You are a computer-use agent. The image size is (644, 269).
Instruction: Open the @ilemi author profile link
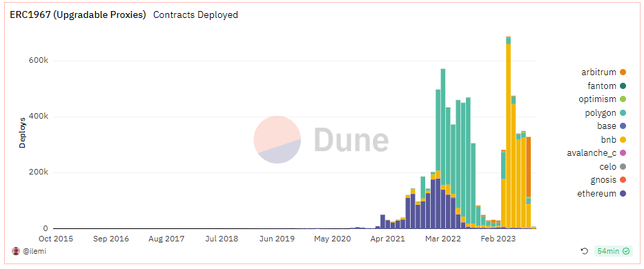[34, 251]
